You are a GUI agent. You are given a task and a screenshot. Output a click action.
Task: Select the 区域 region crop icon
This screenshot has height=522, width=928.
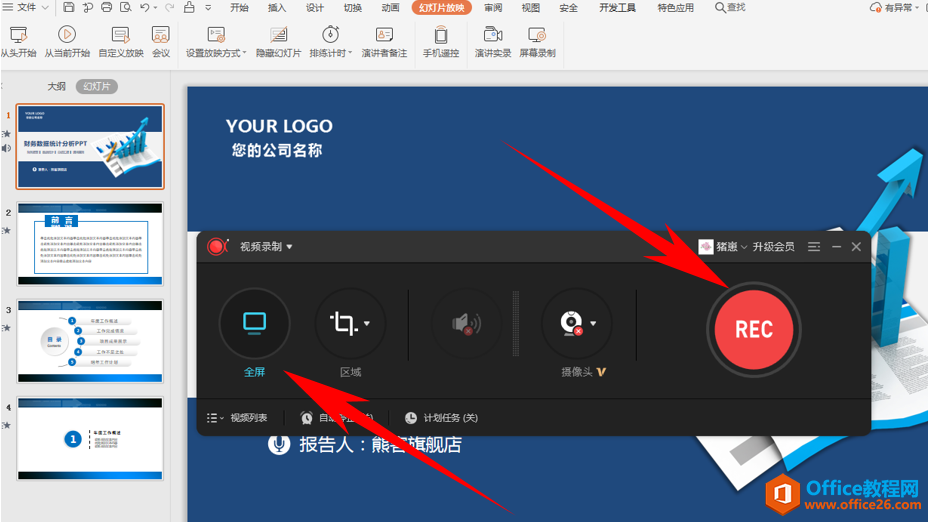pos(343,324)
